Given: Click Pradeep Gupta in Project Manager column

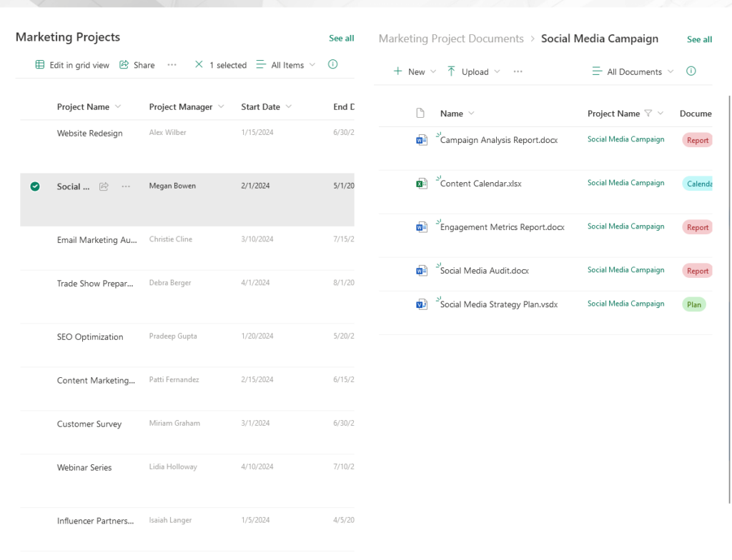Looking at the screenshot, I should point(173,336).
